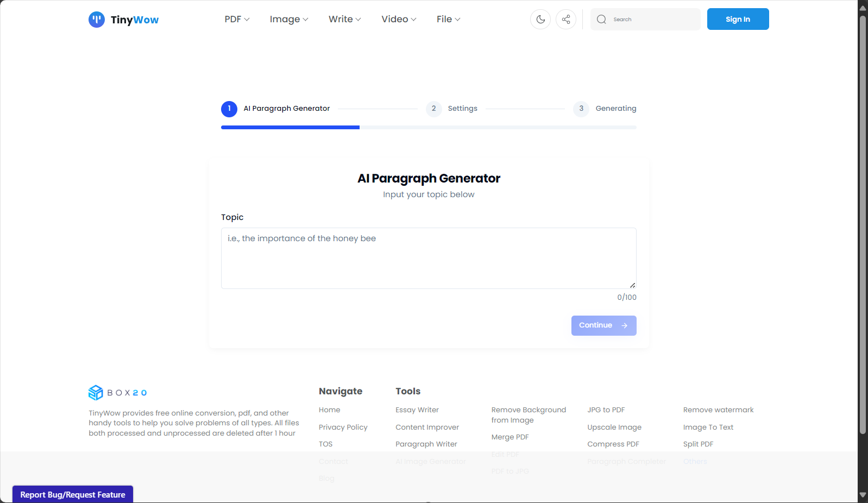Click the search magnifier icon

[x=601, y=20]
